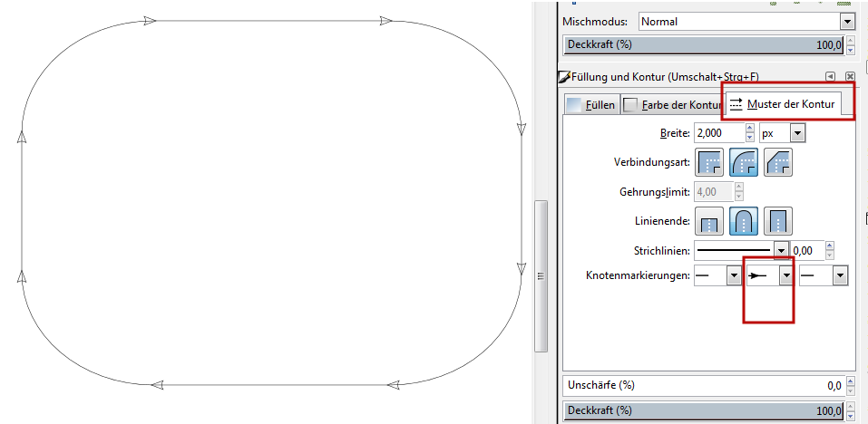Click the Unschärfe blur slider
868x424 pixels.
[x=704, y=385]
